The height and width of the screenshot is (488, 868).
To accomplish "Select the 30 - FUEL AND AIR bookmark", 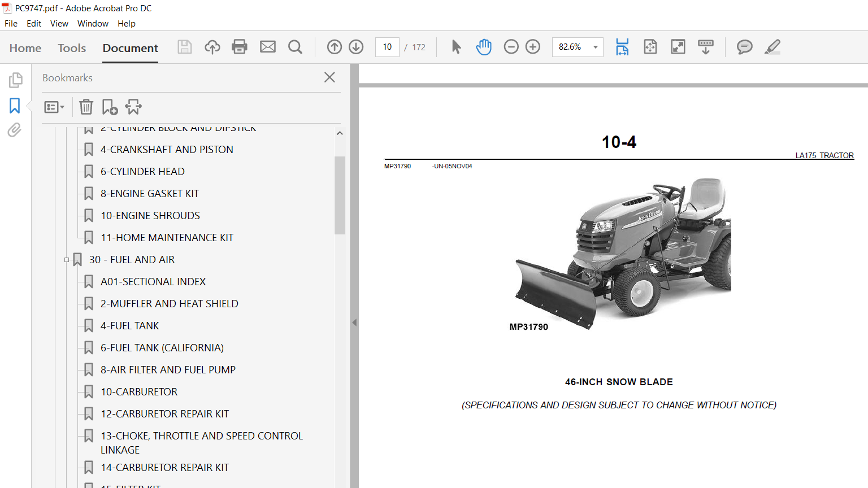I will [132, 260].
